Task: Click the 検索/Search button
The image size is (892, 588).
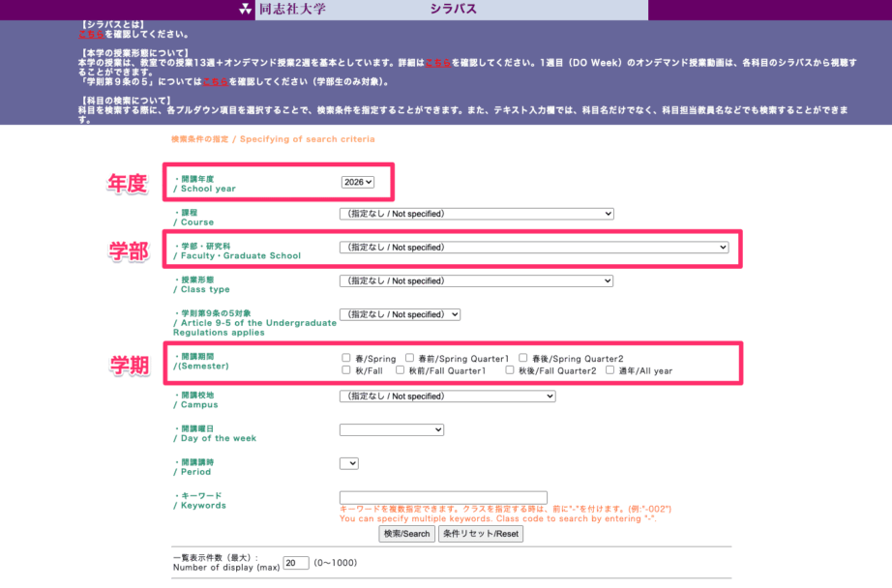Action: 406,533
